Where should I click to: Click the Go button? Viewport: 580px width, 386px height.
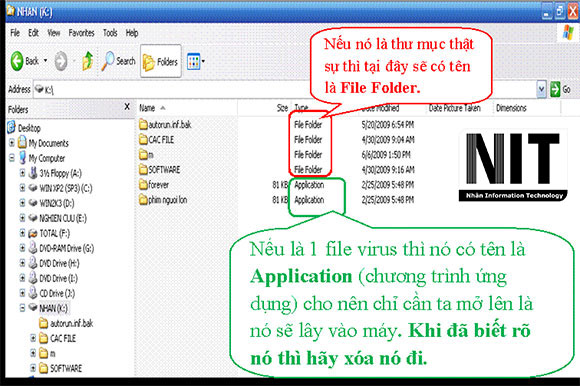560,89
